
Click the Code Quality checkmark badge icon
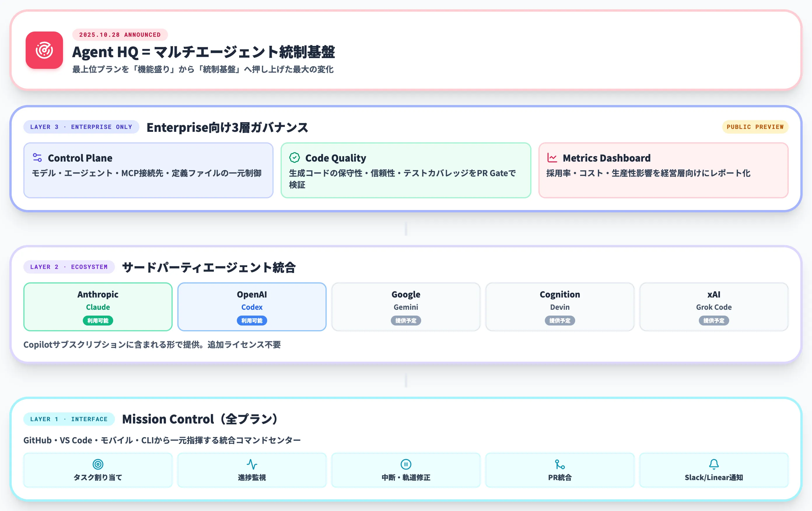point(294,157)
